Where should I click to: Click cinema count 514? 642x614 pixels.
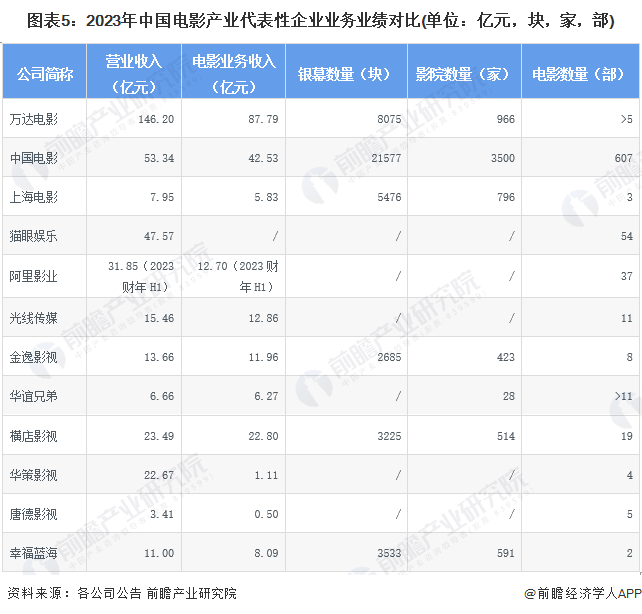click(x=506, y=436)
